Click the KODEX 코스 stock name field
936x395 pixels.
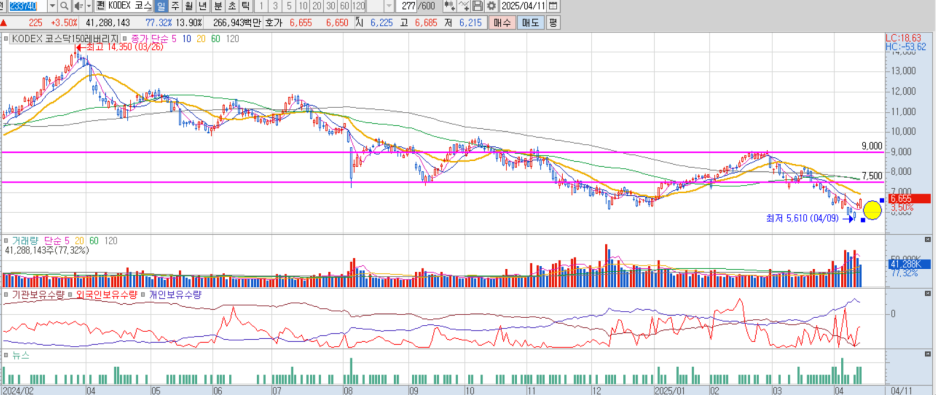pos(130,7)
